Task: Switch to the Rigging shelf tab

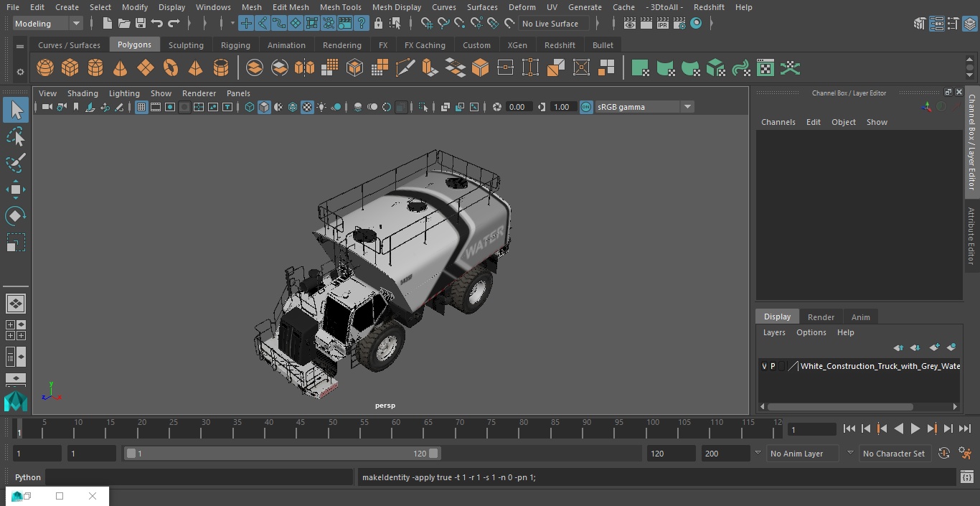Action: (x=235, y=44)
